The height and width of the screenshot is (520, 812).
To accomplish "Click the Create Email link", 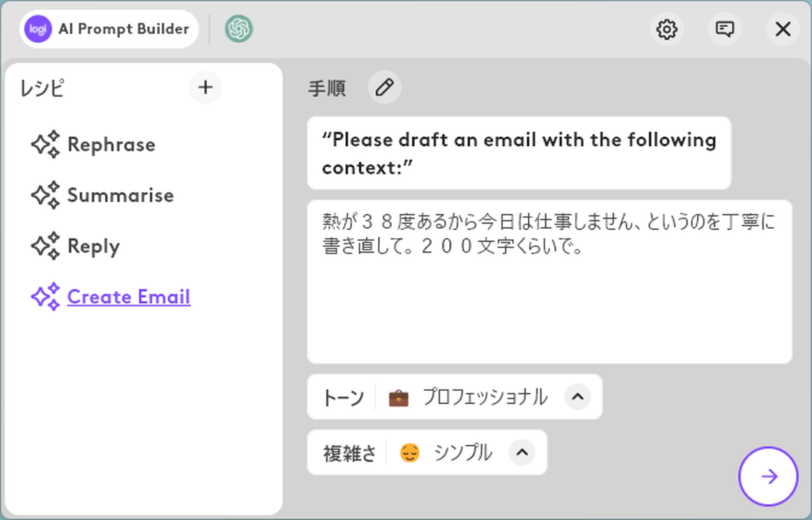I will click(x=129, y=297).
